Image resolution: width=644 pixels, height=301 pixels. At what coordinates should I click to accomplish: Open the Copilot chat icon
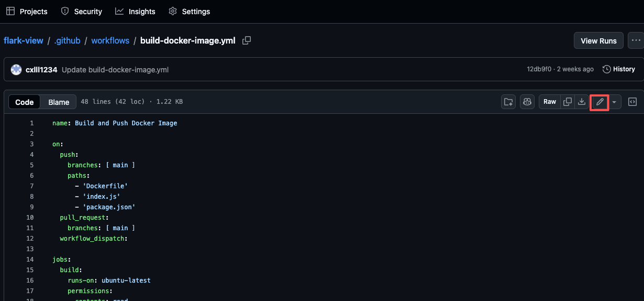point(527,102)
